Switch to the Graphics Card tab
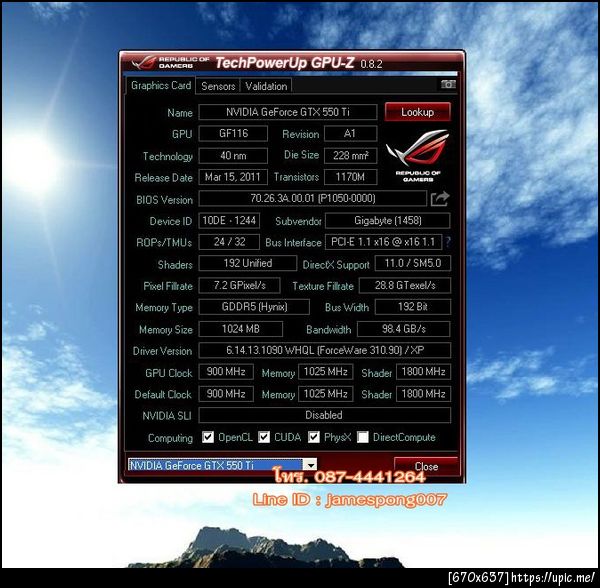 click(x=161, y=85)
